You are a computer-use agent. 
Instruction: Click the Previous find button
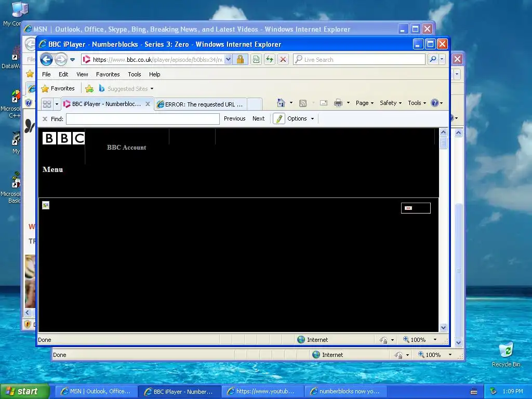234,118
